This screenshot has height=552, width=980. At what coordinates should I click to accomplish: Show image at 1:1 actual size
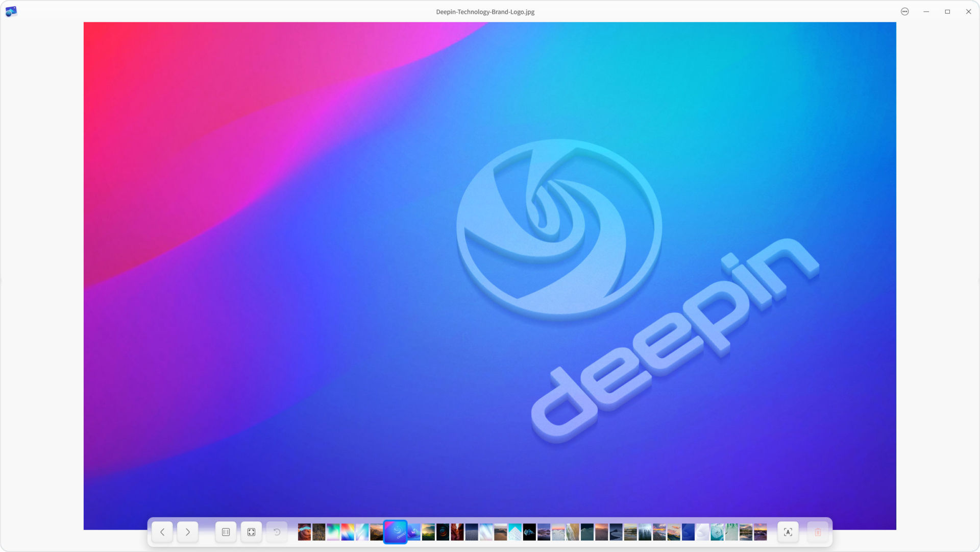point(226,532)
